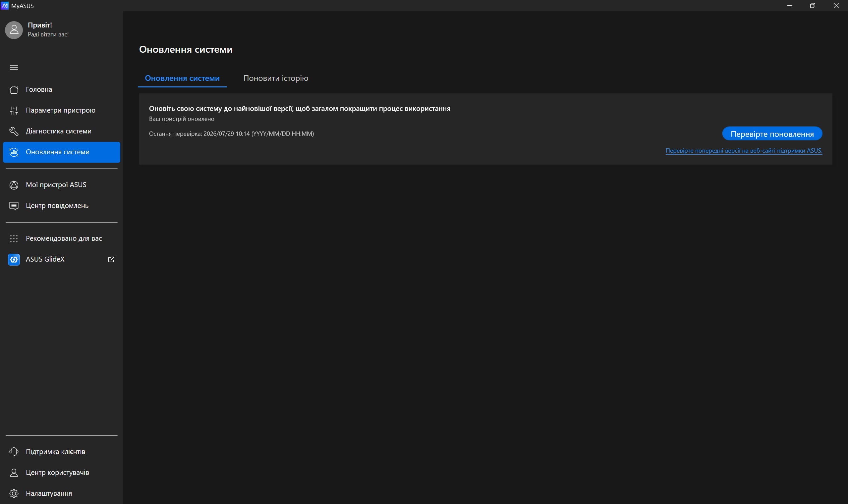Open the Налаштування gear icon
The height and width of the screenshot is (504, 848).
(x=14, y=493)
